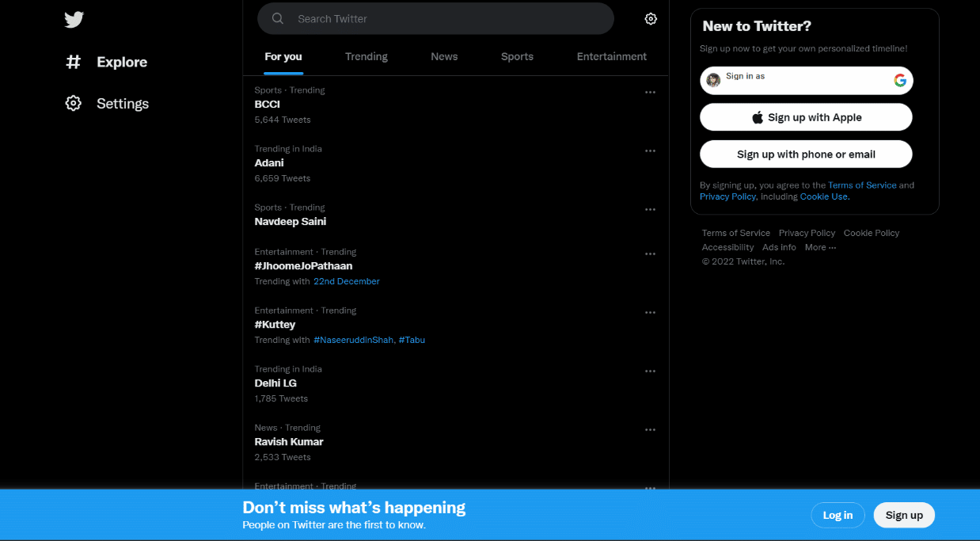980x541 pixels.
Task: Open footer Ads info link
Action: pyautogui.click(x=779, y=247)
